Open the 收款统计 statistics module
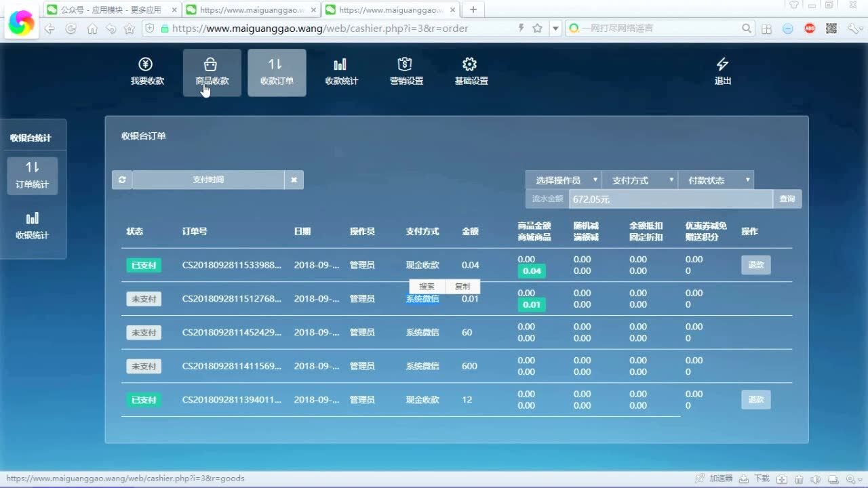The height and width of the screenshot is (488, 868). (x=341, y=71)
